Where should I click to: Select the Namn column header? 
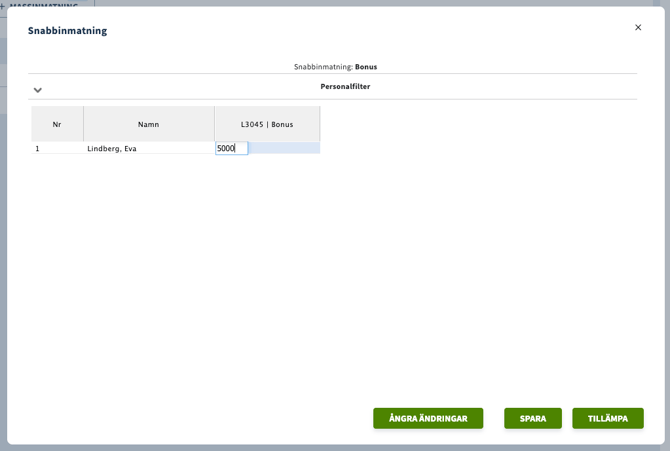tap(148, 124)
